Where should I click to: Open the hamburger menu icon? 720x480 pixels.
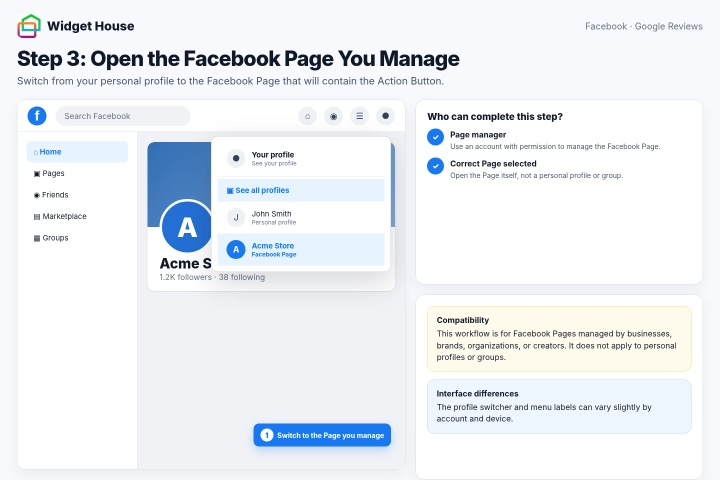pos(360,116)
